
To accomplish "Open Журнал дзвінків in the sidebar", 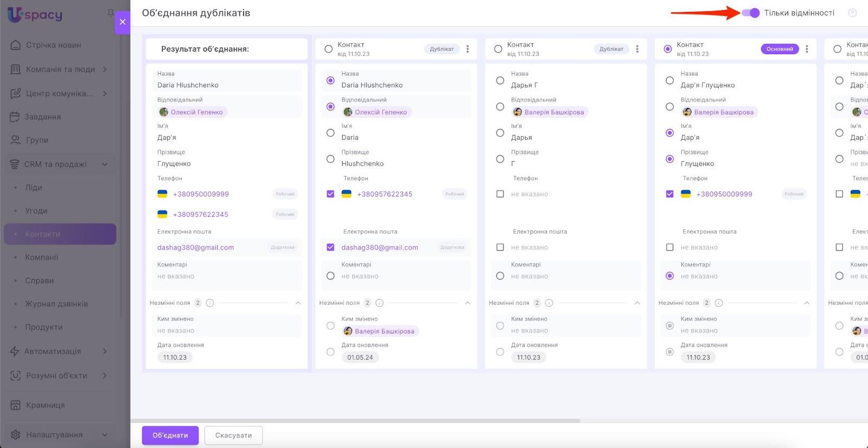I will coord(56,304).
